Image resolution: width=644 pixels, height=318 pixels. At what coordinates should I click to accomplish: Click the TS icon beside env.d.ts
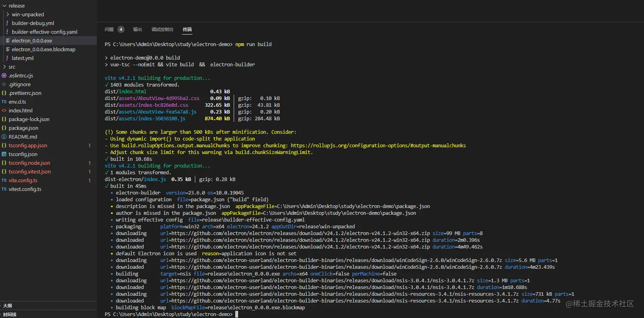(4, 102)
